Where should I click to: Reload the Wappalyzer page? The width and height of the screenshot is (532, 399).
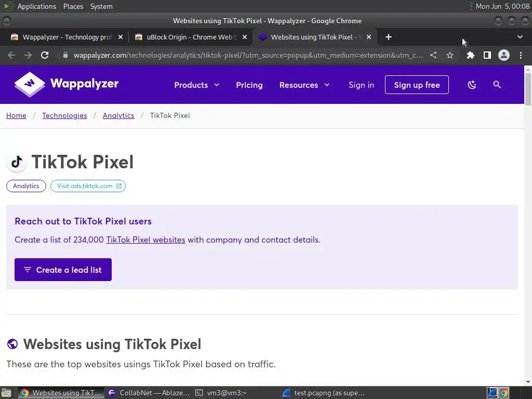coord(45,55)
